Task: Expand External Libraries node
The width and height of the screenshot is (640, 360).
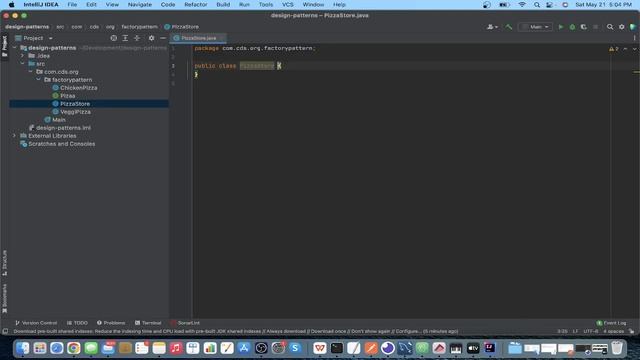Action: pos(15,136)
